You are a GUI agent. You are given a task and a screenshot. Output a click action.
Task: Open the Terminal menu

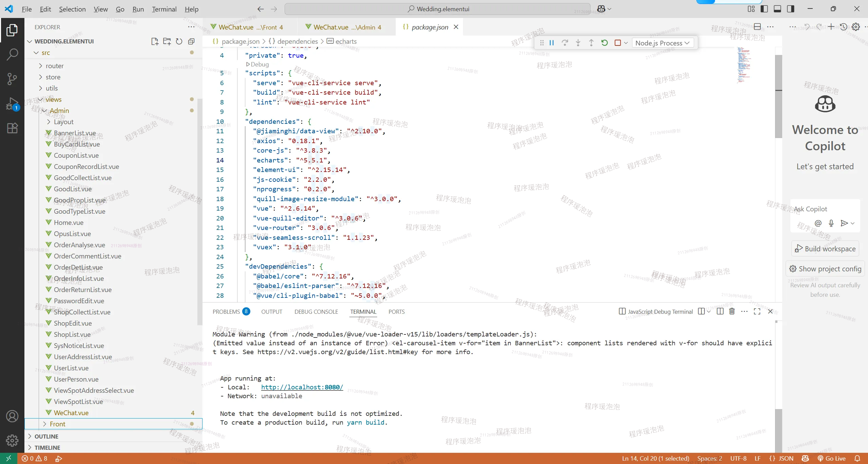coord(164,9)
